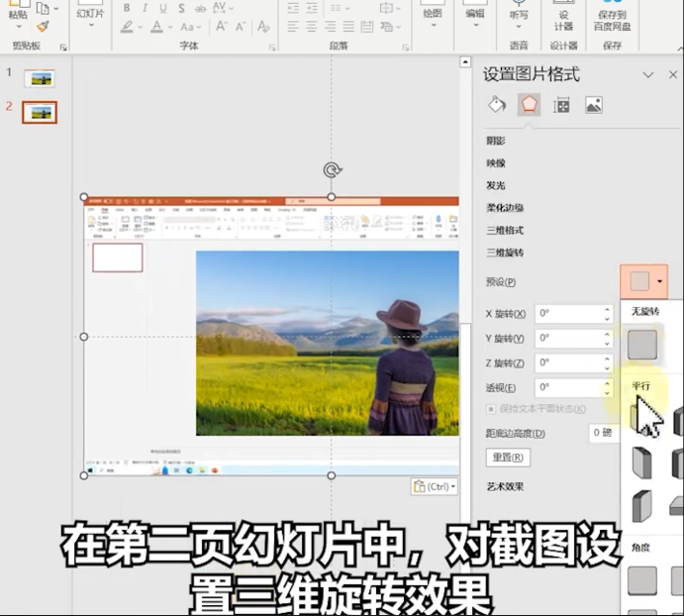
Task: Click the Y Rotation spinner arrows
Action: 607,339
